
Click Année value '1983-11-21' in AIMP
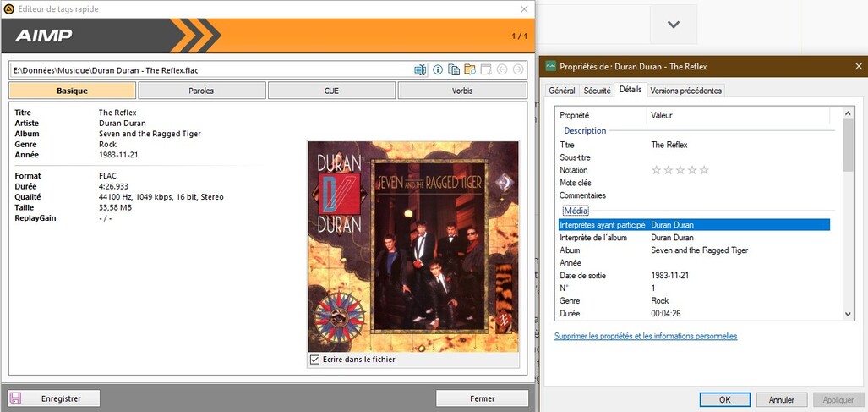(118, 155)
